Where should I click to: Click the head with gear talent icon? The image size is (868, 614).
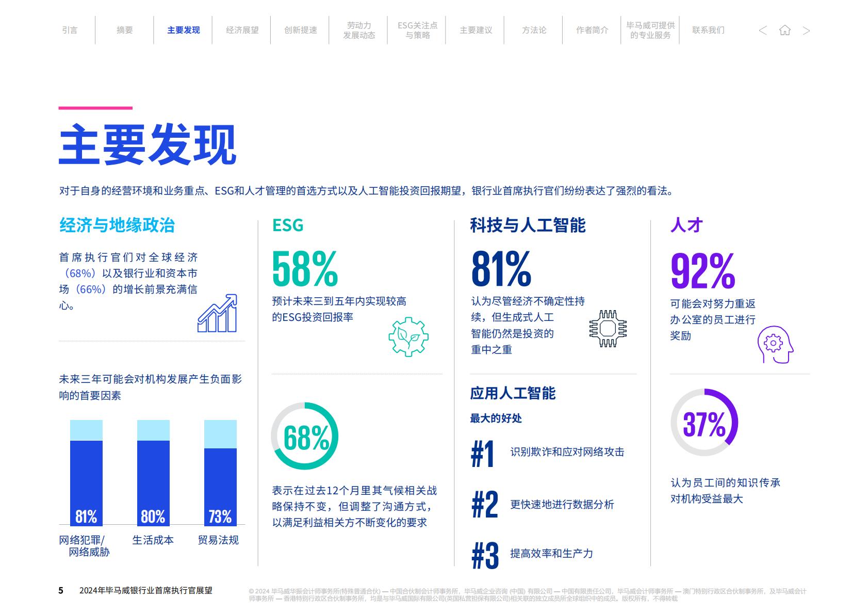tap(775, 345)
